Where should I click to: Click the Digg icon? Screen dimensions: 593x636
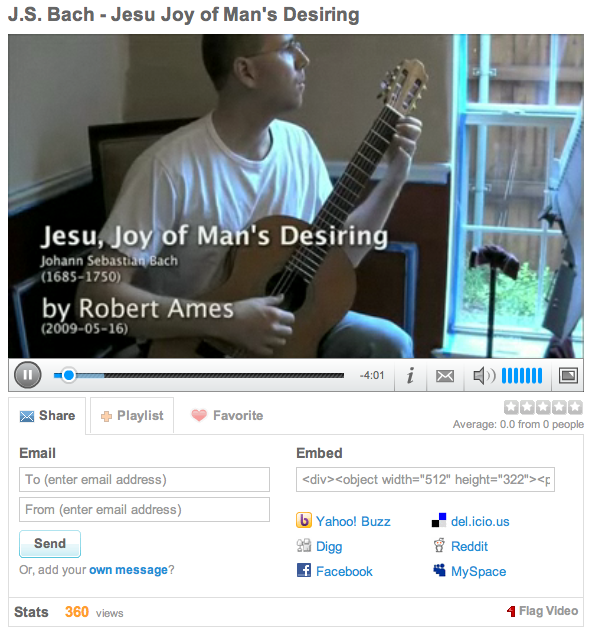coord(303,546)
